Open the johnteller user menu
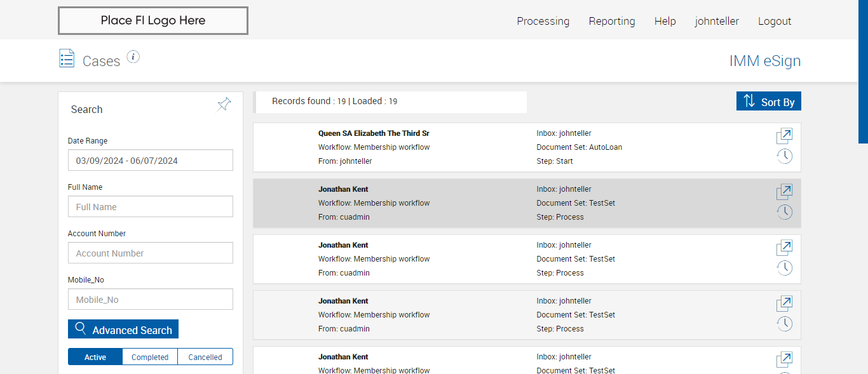 (x=717, y=21)
